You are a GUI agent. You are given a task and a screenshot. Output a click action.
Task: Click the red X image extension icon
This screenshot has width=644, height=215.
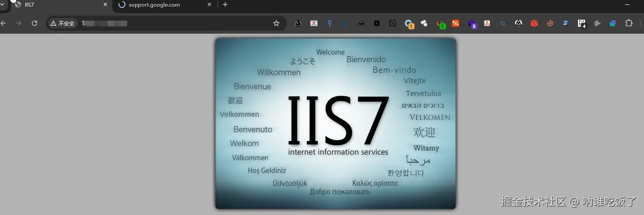314,23
